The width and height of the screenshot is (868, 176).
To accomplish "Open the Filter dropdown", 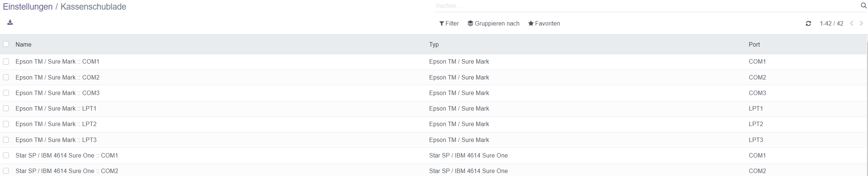I will tap(449, 24).
